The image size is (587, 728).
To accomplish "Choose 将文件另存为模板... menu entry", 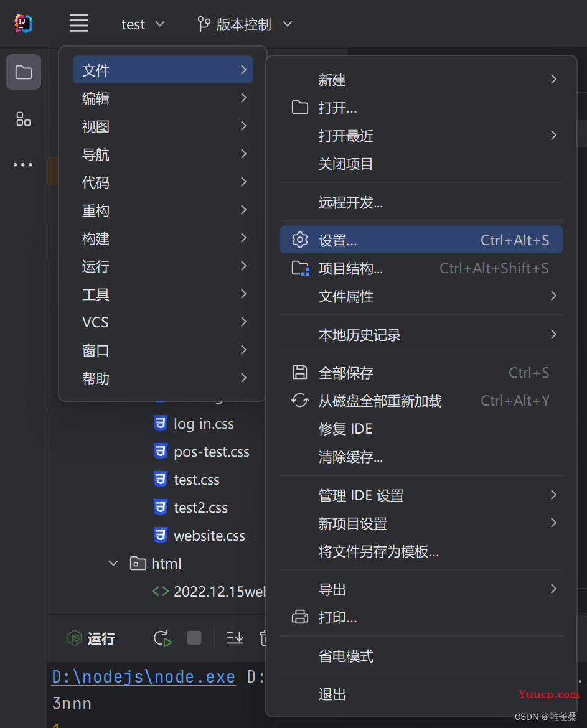I will tap(421, 551).
